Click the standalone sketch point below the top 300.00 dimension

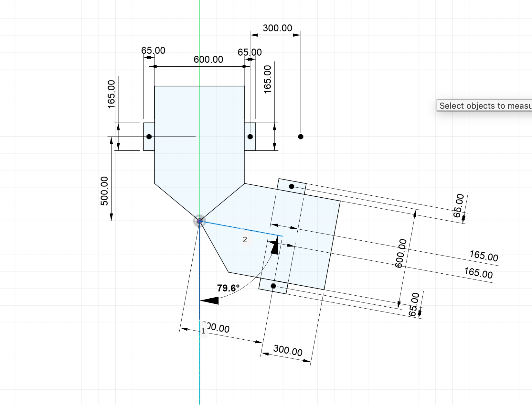(301, 137)
